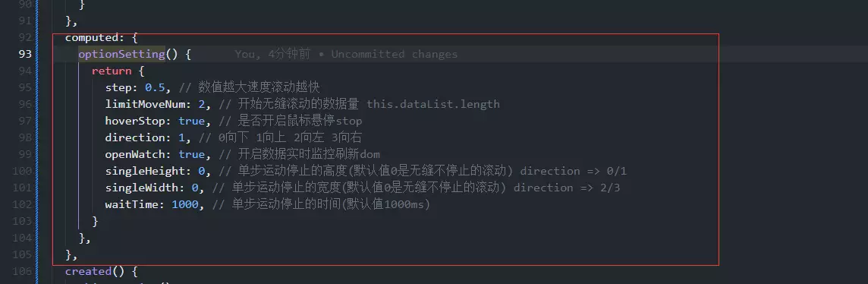Select line number 93 in the gutter

click(25, 54)
